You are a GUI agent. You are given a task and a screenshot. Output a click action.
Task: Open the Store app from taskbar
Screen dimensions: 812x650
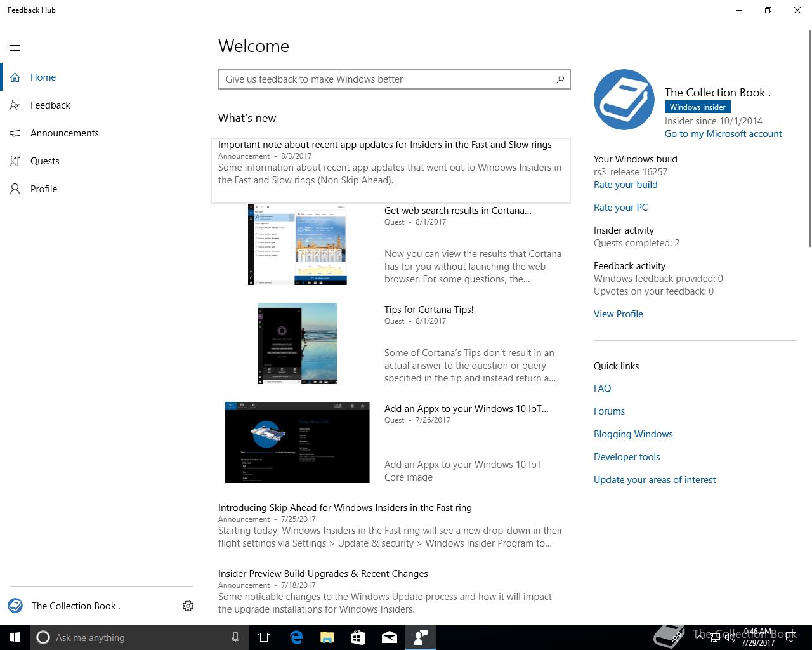pyautogui.click(x=358, y=637)
